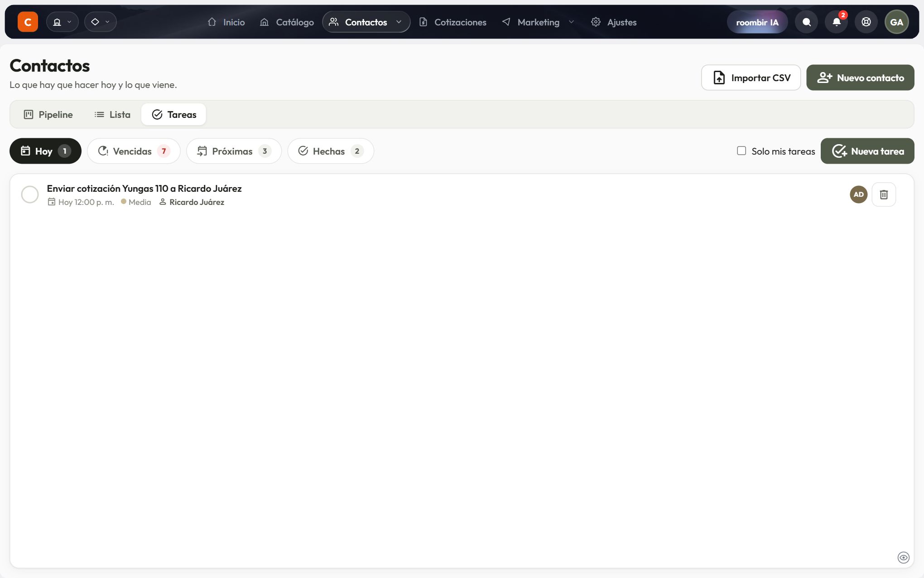Switch to the Lista view tab
Image resolution: width=924 pixels, height=578 pixels.
112,114
